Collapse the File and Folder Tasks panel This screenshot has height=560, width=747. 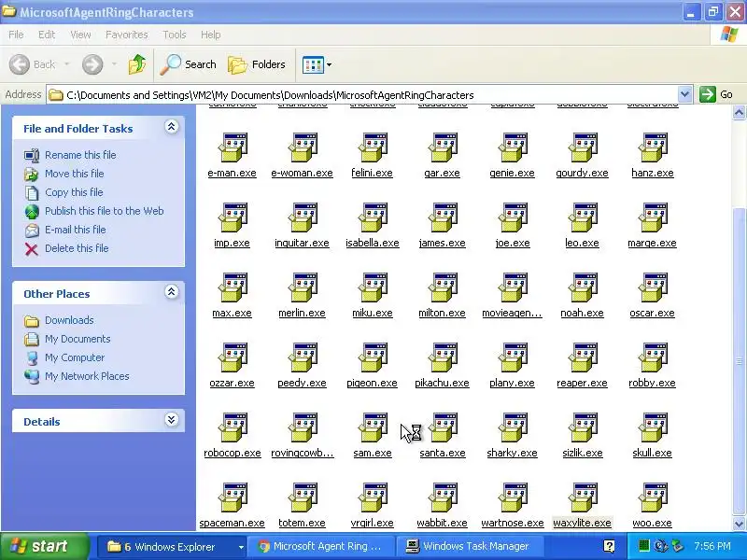click(172, 127)
